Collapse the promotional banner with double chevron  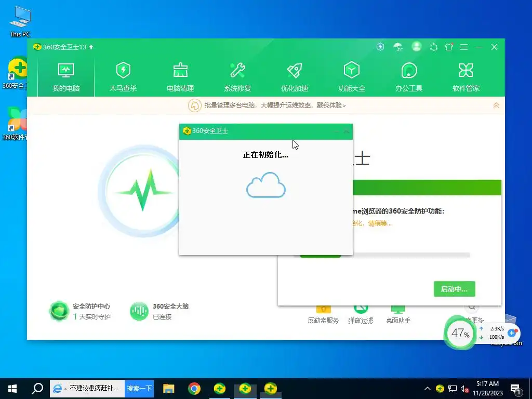click(496, 105)
